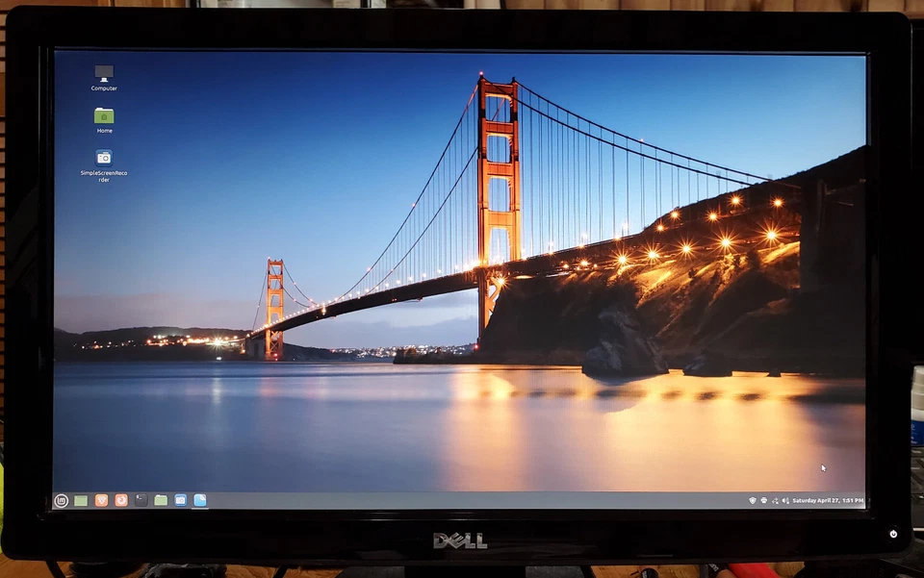Open the network manager tray menu
Screen dimensions: 924x578
[x=775, y=500]
